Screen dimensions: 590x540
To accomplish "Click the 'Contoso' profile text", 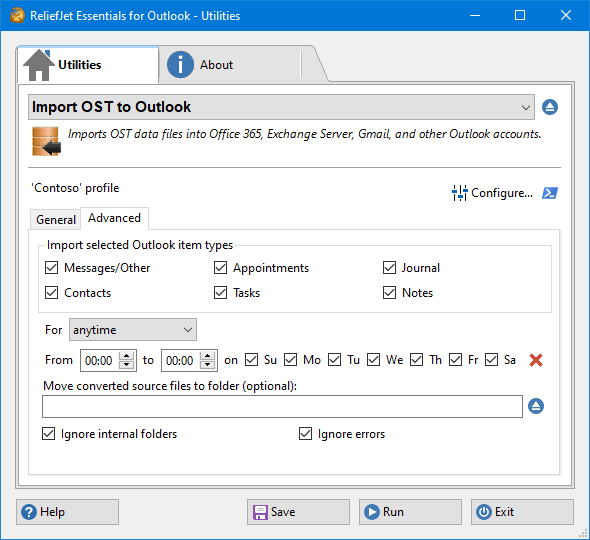I will coord(75,188).
